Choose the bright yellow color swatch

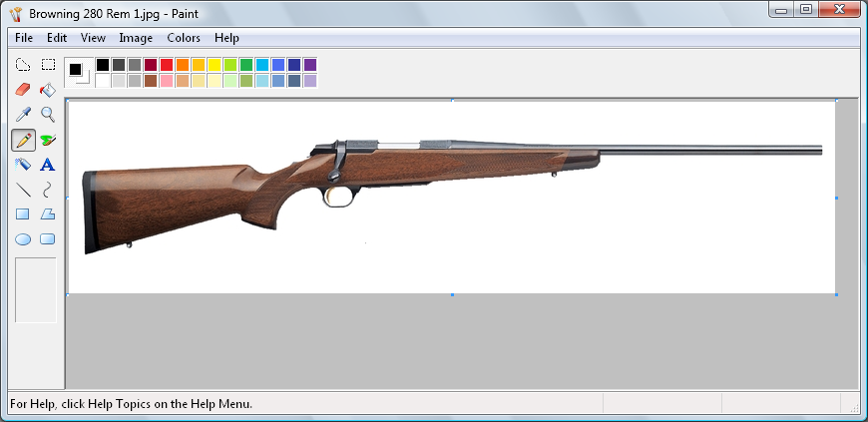[215, 65]
